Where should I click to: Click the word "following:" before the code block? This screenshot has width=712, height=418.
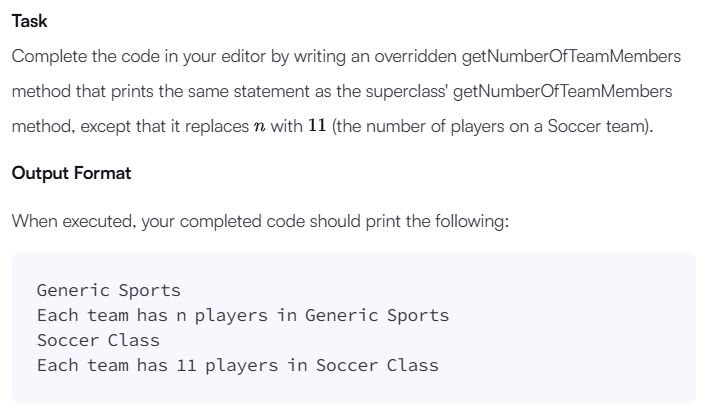472,221
